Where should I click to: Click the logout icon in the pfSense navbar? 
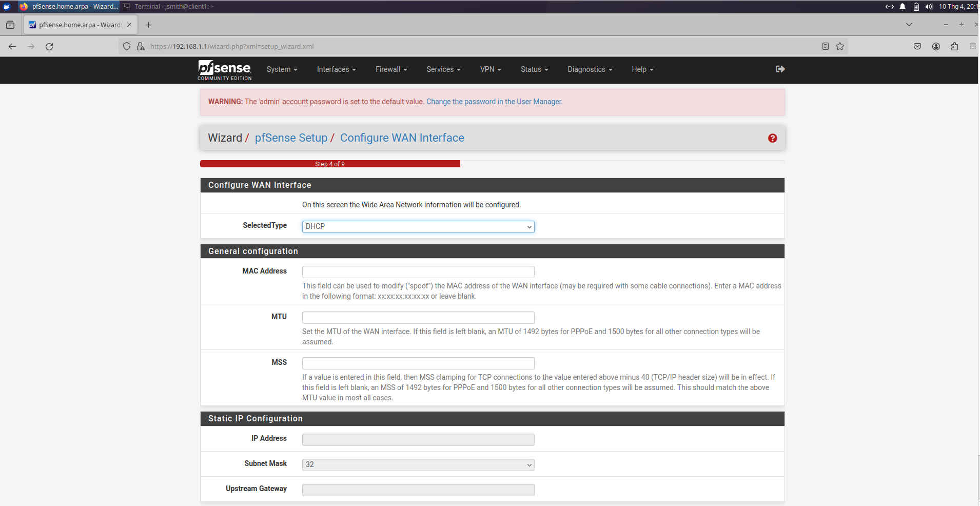[780, 69]
